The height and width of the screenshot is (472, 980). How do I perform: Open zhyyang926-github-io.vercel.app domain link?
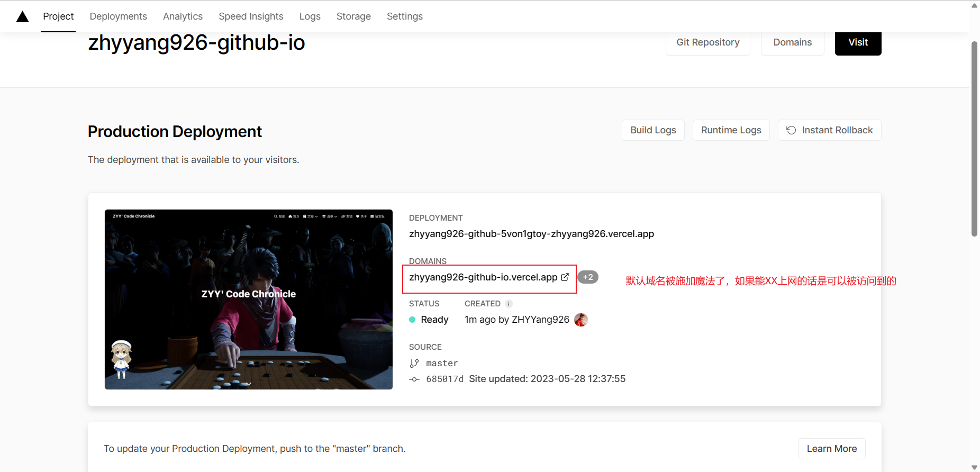[483, 277]
